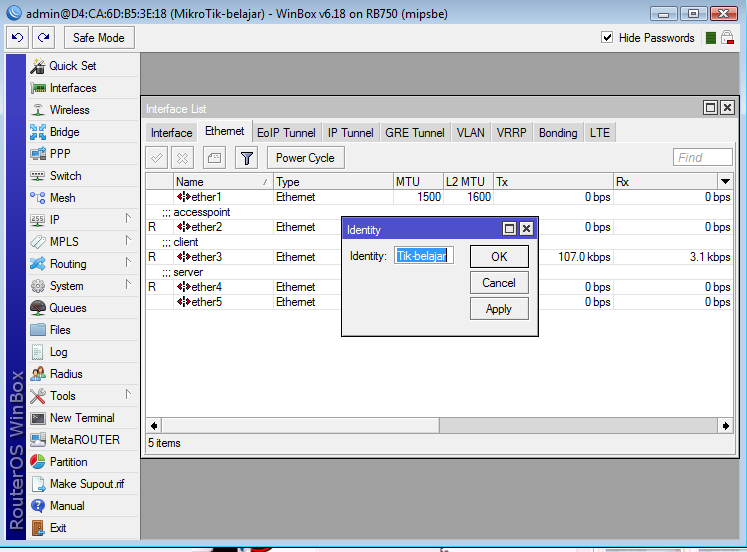Click the Disable cross toolbar icon

182,158
